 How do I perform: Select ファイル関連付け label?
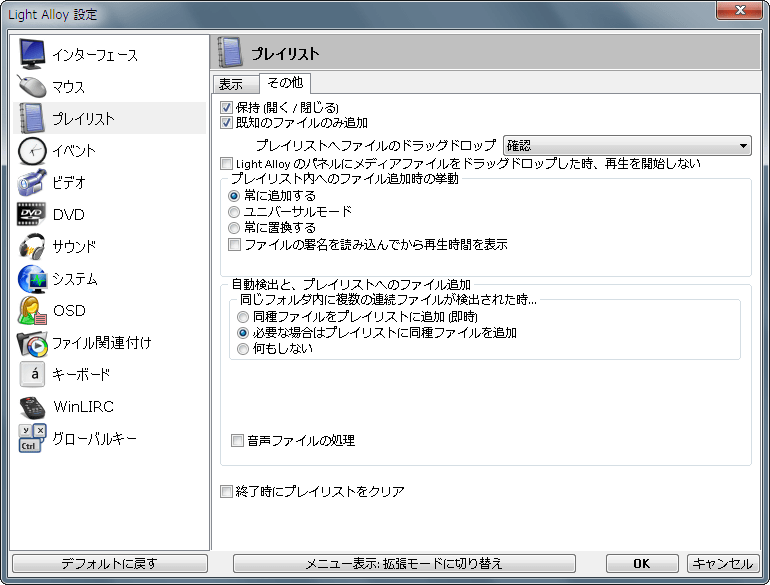tap(102, 343)
